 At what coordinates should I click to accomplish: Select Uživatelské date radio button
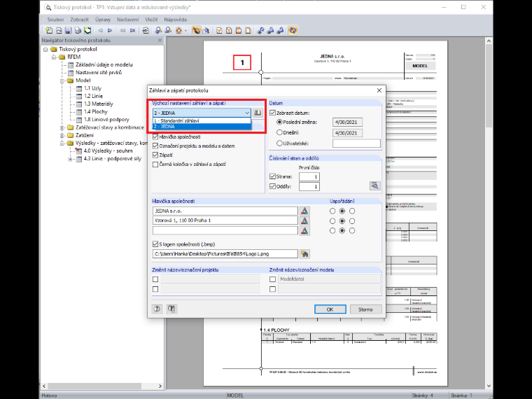click(x=279, y=143)
